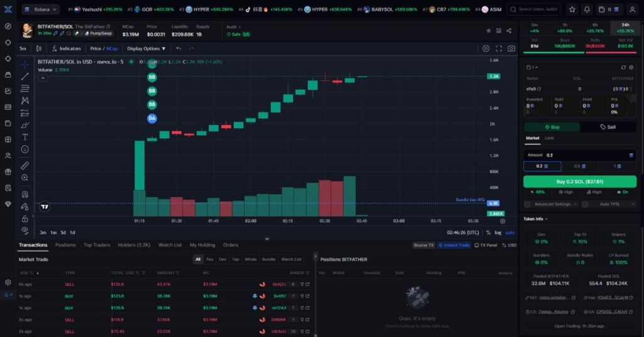Choose 0.5 SOL preset amount
This screenshot has width=644, height=337.
click(580, 166)
